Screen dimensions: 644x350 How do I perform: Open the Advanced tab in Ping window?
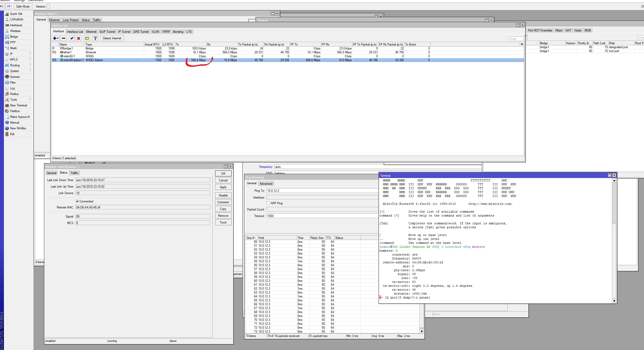click(266, 184)
